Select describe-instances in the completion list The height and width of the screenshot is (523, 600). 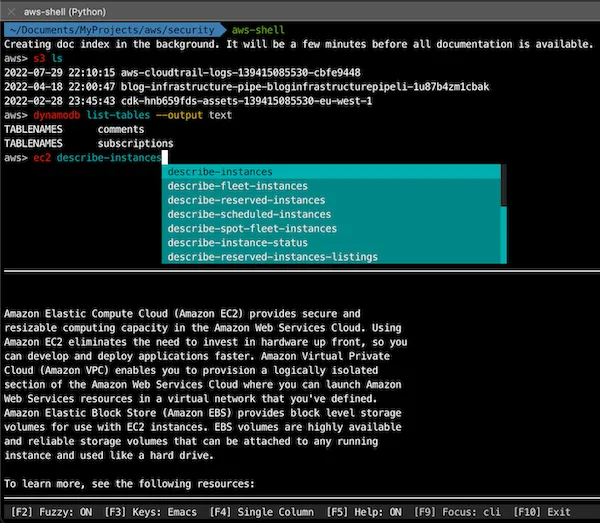pos(331,172)
